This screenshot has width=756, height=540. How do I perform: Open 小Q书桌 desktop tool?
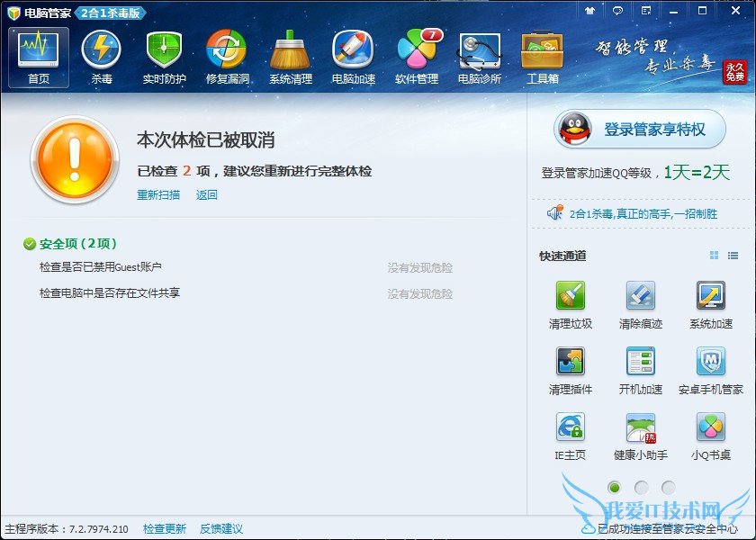pyautogui.click(x=711, y=436)
